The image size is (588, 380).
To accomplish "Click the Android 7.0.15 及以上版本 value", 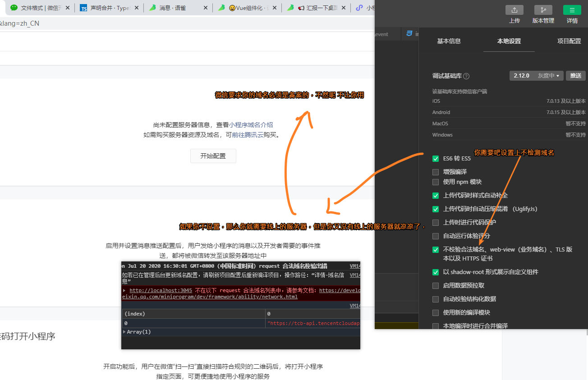I will (566, 112).
